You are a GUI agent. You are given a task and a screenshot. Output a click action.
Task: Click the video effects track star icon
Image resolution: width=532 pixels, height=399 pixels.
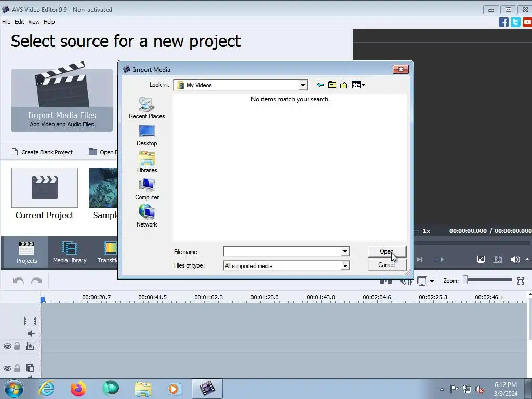point(30,345)
